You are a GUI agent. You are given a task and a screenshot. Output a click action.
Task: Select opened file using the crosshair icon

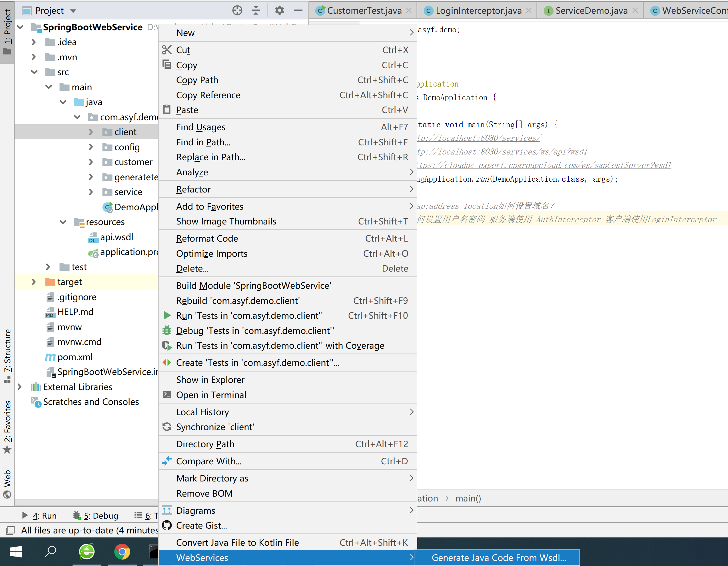(x=237, y=10)
